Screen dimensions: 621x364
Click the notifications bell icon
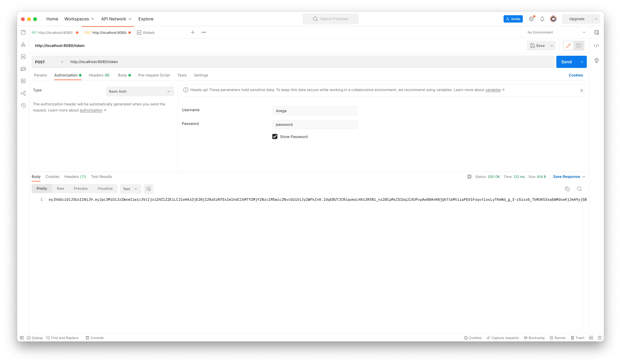(x=542, y=19)
